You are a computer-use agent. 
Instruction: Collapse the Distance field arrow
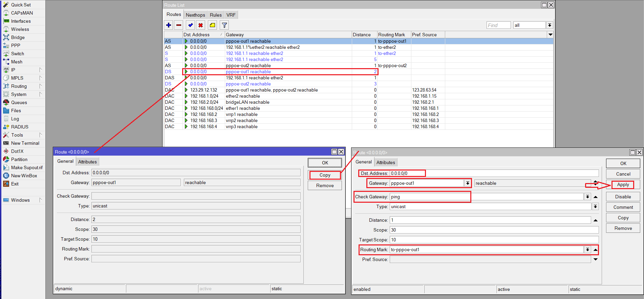[596, 220]
